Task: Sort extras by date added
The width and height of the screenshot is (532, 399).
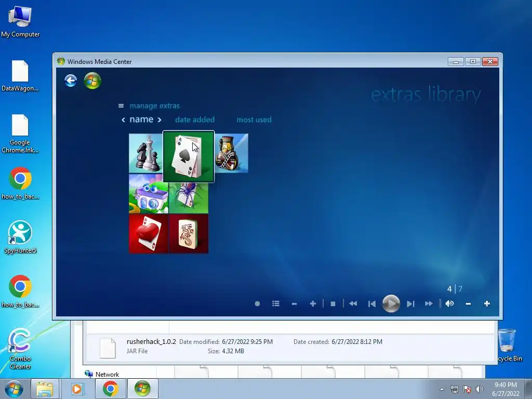Action: 195,120
